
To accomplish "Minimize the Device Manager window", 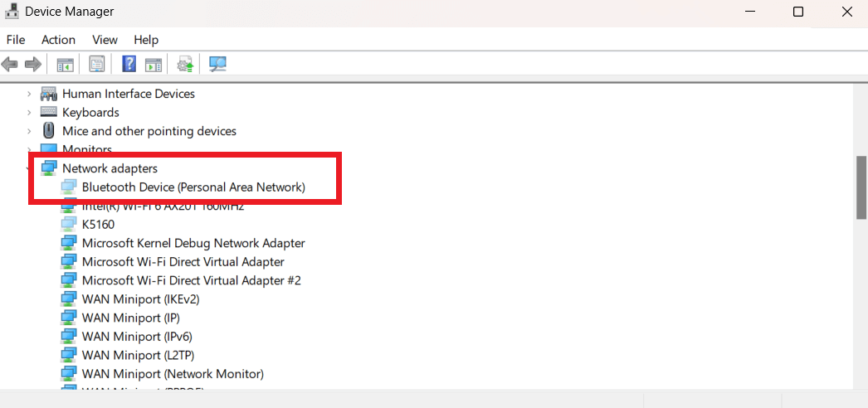I will [x=750, y=12].
